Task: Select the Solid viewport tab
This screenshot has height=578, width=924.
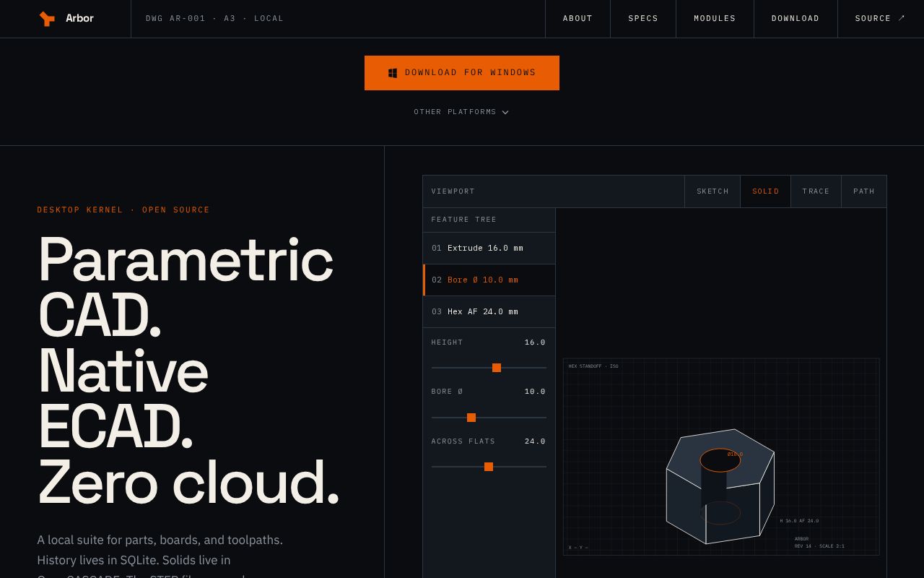Action: click(x=766, y=191)
